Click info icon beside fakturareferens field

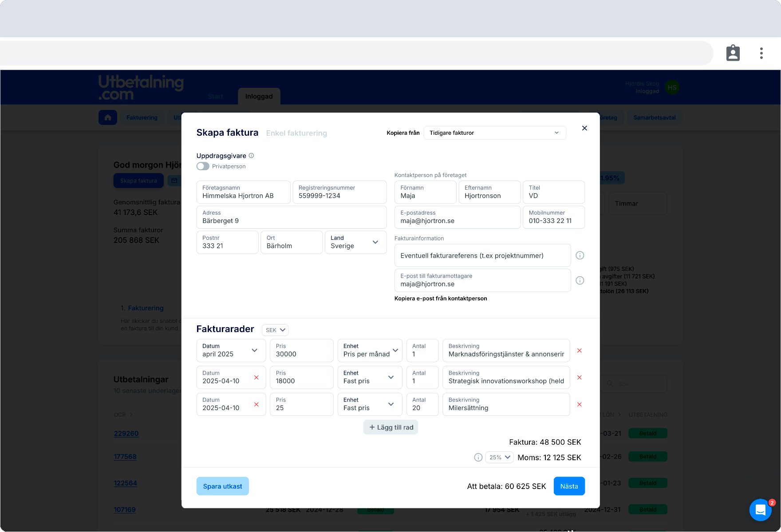(580, 255)
